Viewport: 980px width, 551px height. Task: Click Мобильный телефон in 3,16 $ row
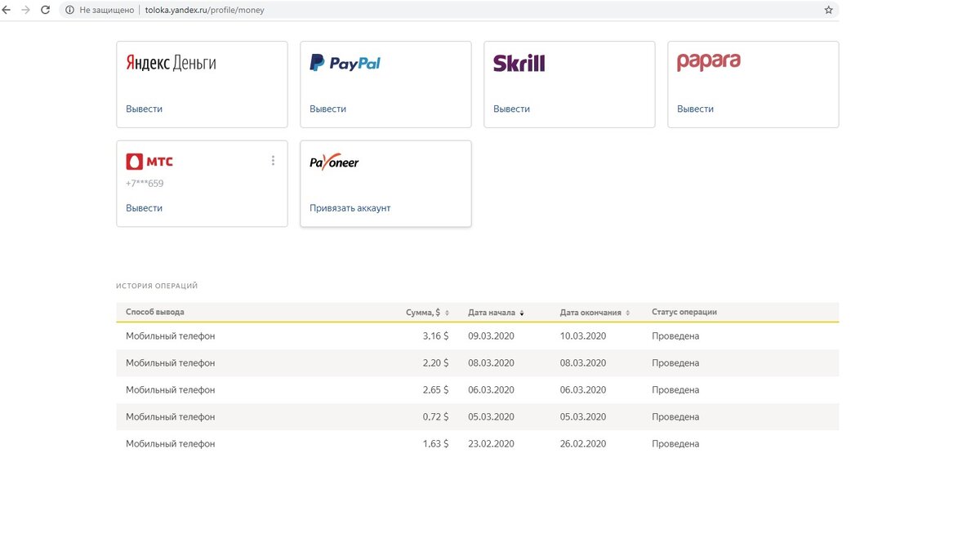pyautogui.click(x=171, y=336)
